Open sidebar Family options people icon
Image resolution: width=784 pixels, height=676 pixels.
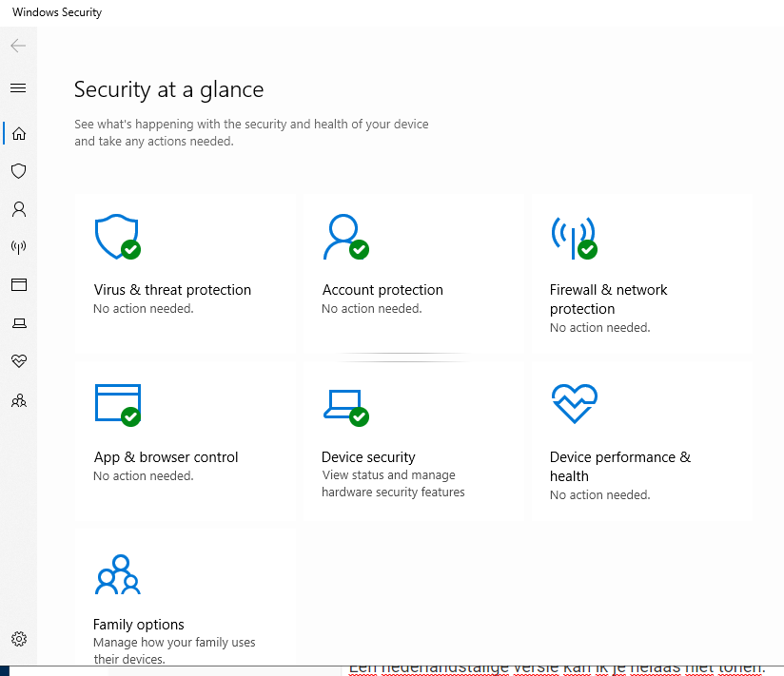click(18, 400)
